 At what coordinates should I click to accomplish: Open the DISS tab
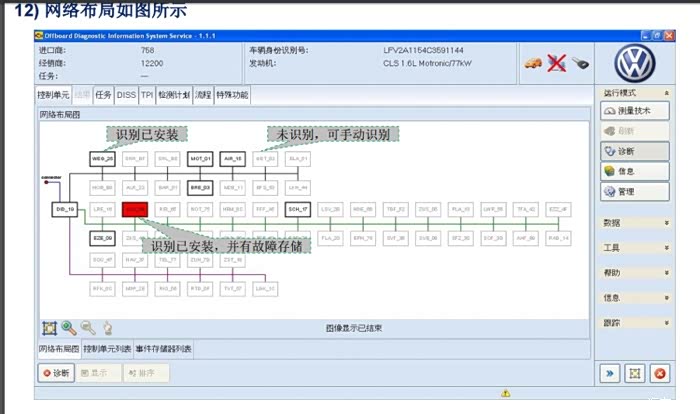(x=126, y=95)
